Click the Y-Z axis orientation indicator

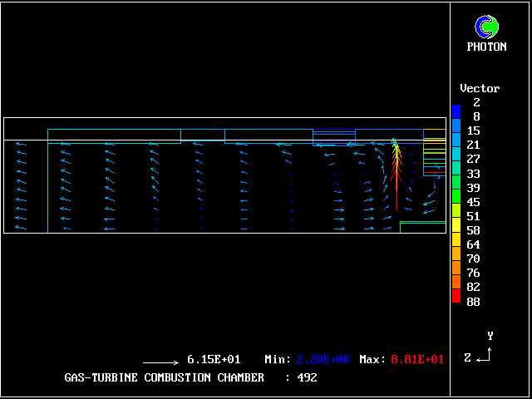click(x=483, y=355)
